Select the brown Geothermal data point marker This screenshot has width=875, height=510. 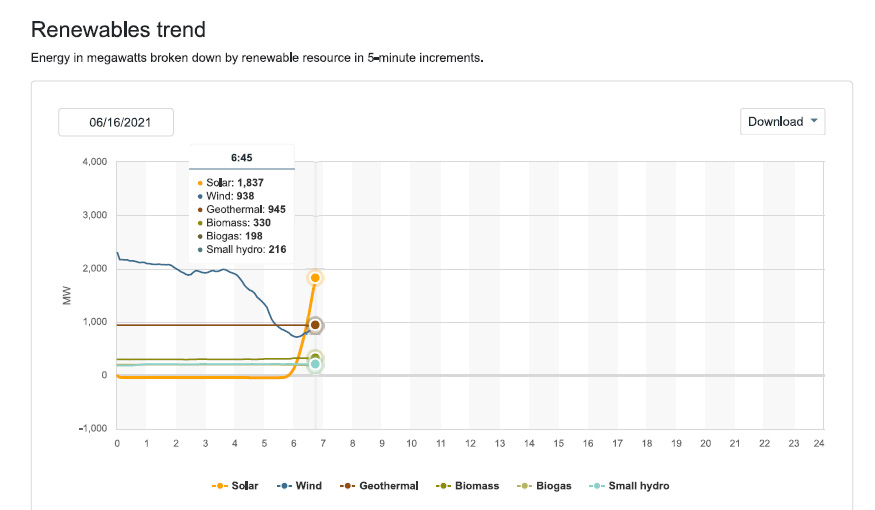[x=315, y=325]
